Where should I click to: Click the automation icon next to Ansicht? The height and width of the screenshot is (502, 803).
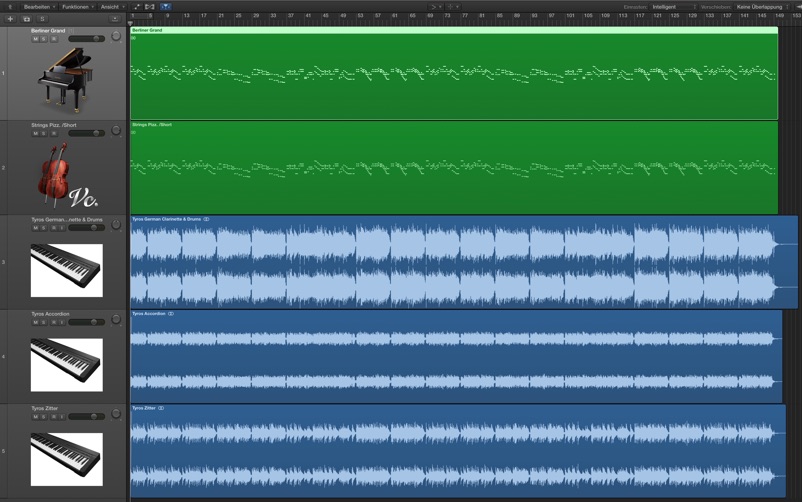(136, 7)
